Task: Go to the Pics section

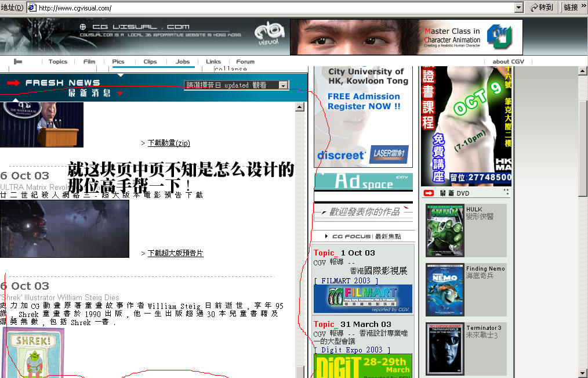Action: coord(118,62)
